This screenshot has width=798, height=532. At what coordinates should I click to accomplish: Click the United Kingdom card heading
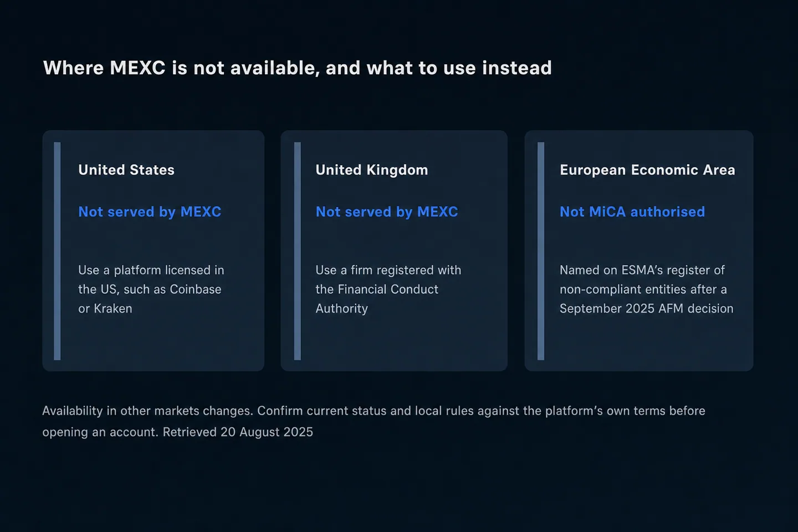tap(372, 170)
